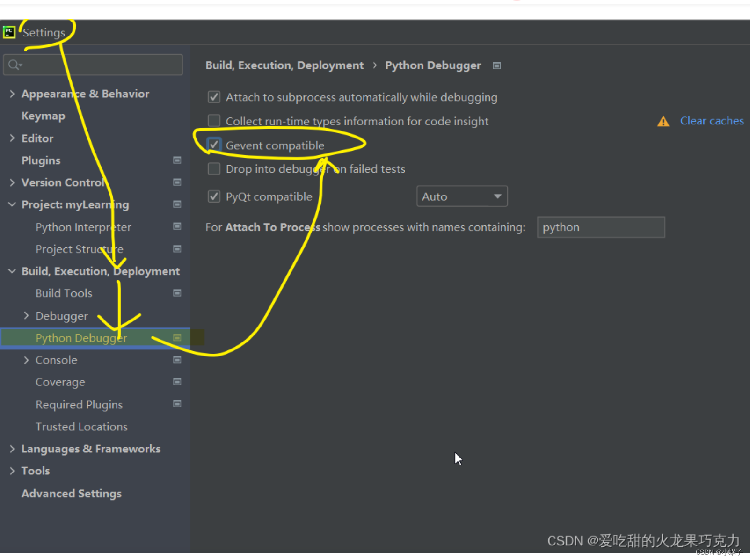The height and width of the screenshot is (560, 750).
Task: Open the Plugins settings page
Action: 41,160
